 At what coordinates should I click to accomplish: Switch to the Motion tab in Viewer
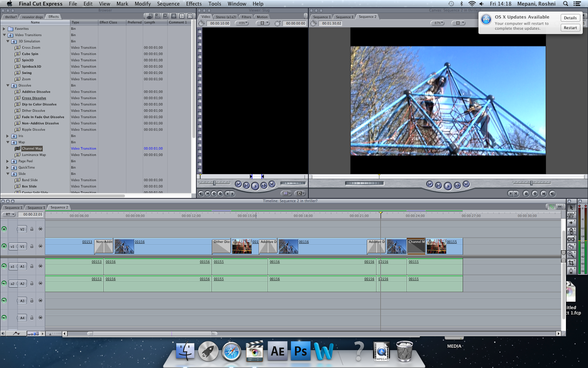pos(262,17)
